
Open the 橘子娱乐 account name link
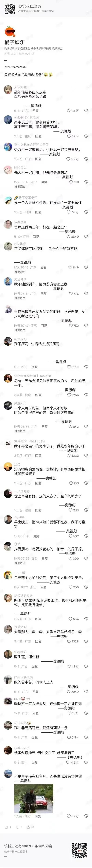[x=14, y=42]
